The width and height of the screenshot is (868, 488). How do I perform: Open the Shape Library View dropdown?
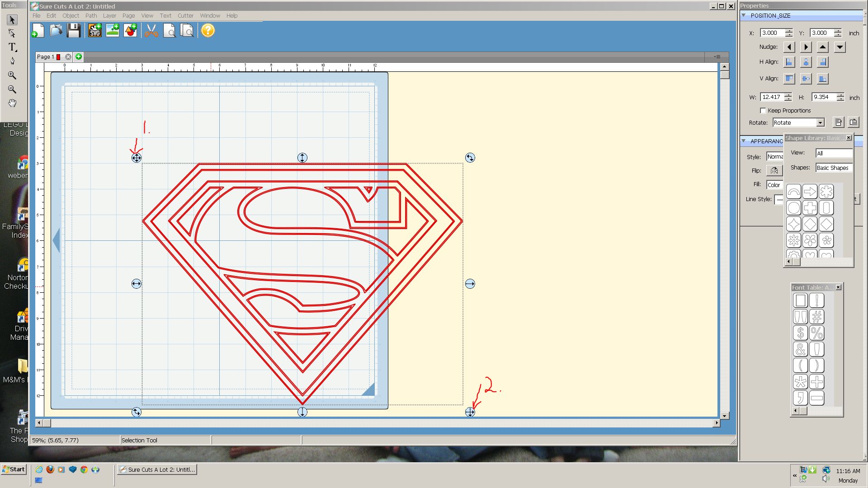(x=834, y=153)
